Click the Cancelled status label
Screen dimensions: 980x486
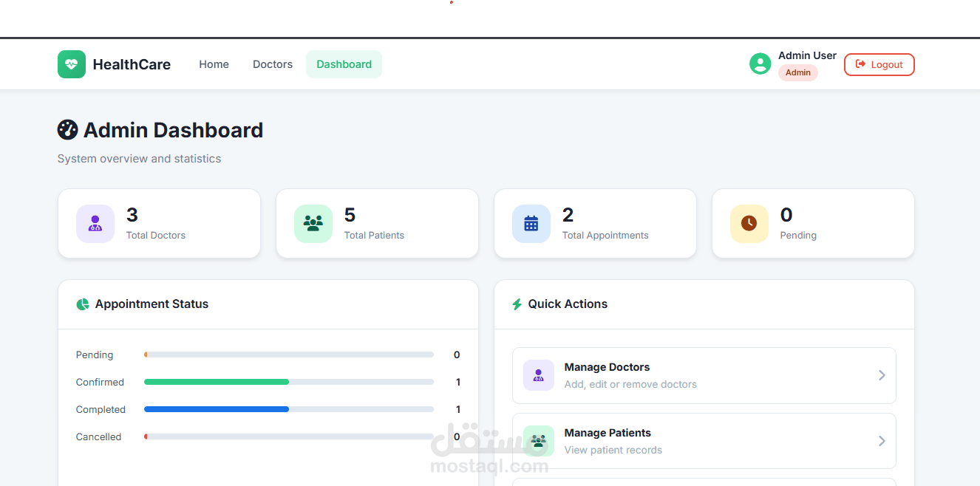click(98, 437)
